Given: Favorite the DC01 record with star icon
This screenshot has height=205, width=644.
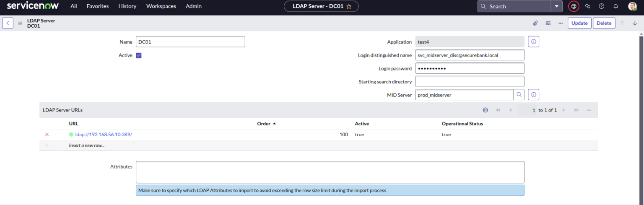Looking at the screenshot, I should click(349, 6).
